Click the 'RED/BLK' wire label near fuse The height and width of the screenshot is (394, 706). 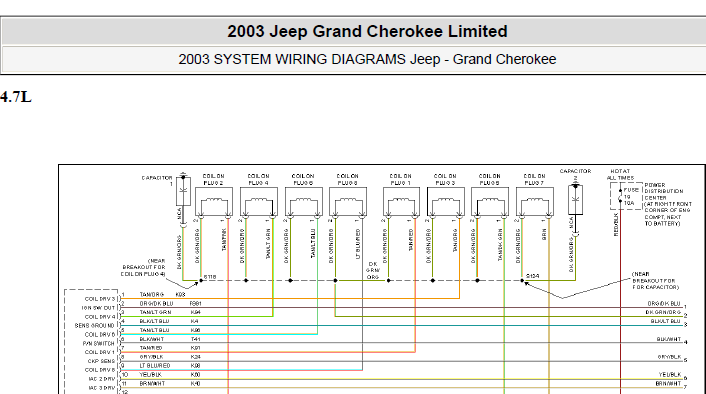pos(616,225)
